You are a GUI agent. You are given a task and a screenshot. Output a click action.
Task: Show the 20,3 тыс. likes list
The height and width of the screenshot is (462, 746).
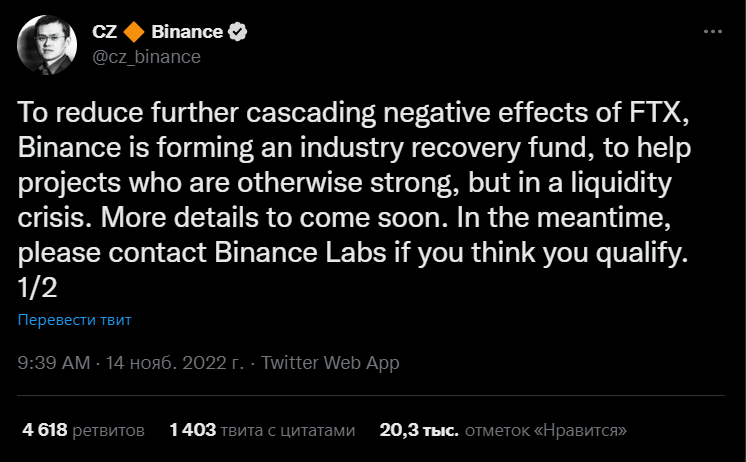click(419, 430)
